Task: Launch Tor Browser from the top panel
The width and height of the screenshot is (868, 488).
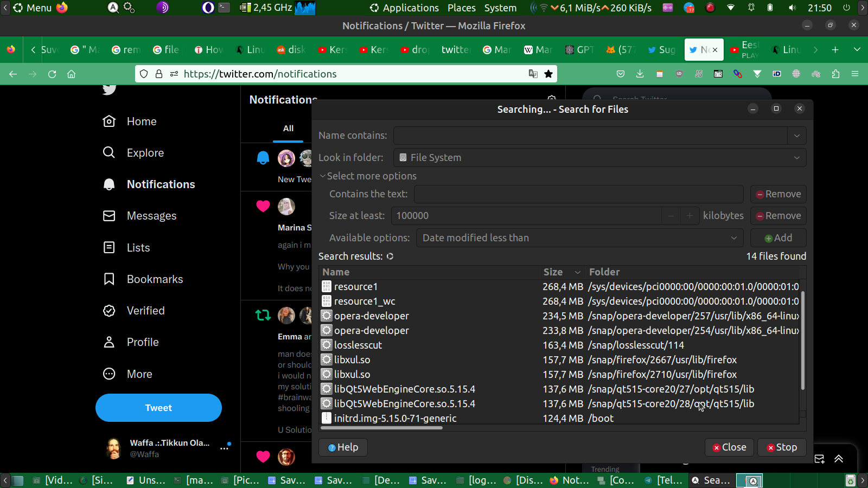Action: 163,8
